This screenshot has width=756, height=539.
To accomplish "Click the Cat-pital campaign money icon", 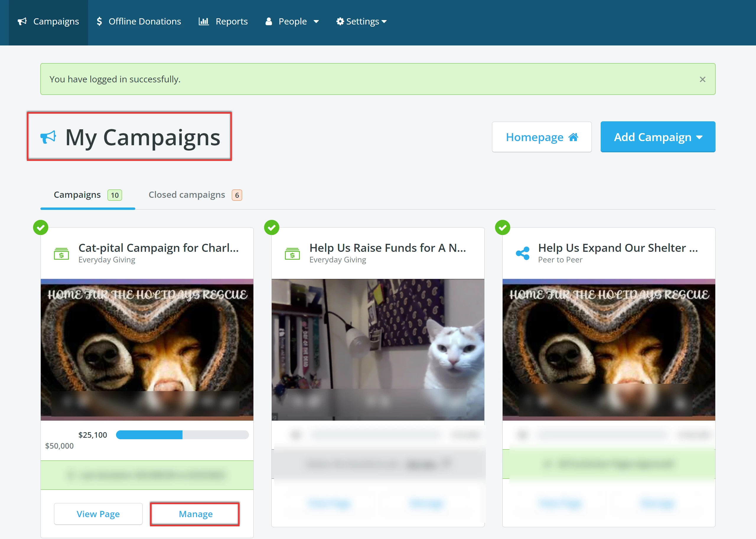I will (x=61, y=254).
